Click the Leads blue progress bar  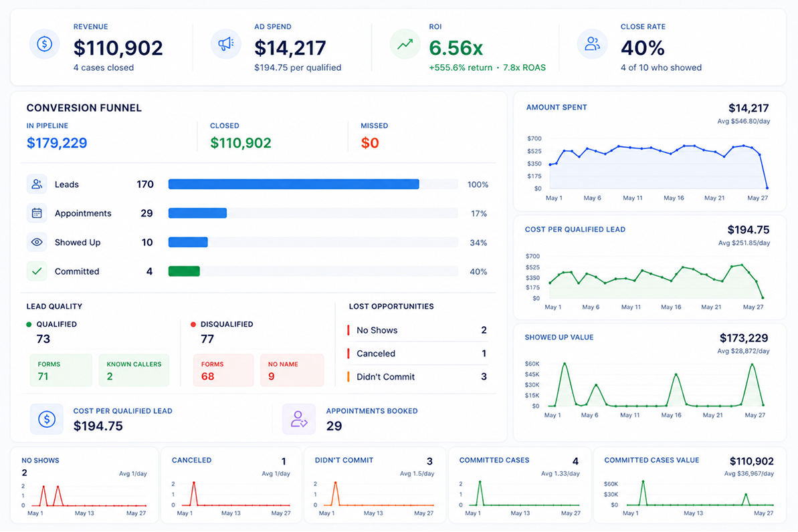[x=294, y=184]
